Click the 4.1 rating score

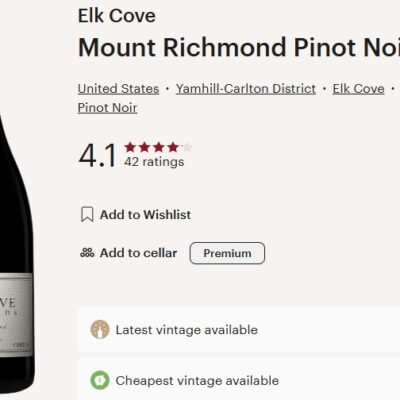[x=97, y=155]
